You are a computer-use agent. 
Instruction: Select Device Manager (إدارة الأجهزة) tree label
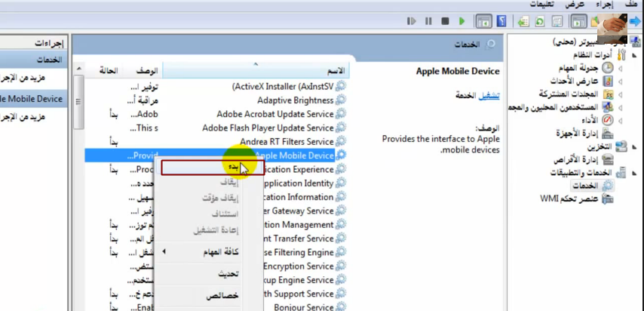pos(578,134)
